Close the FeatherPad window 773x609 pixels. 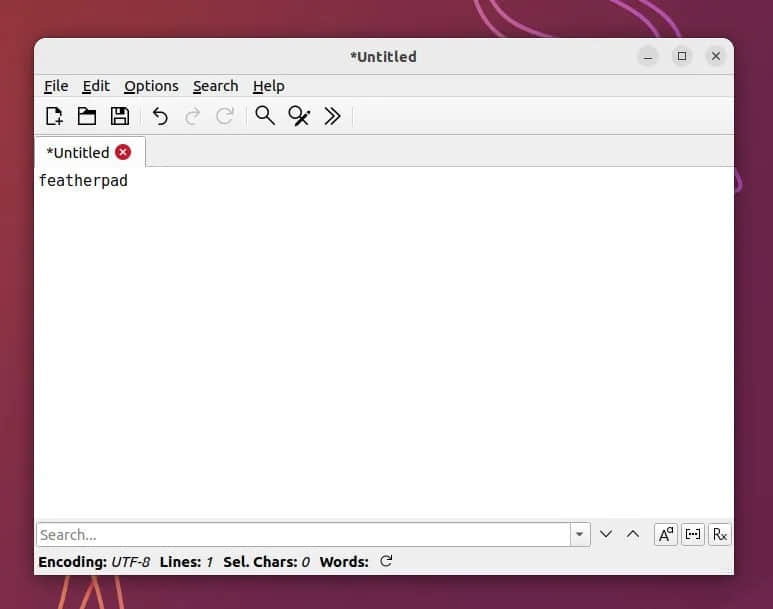pos(716,56)
